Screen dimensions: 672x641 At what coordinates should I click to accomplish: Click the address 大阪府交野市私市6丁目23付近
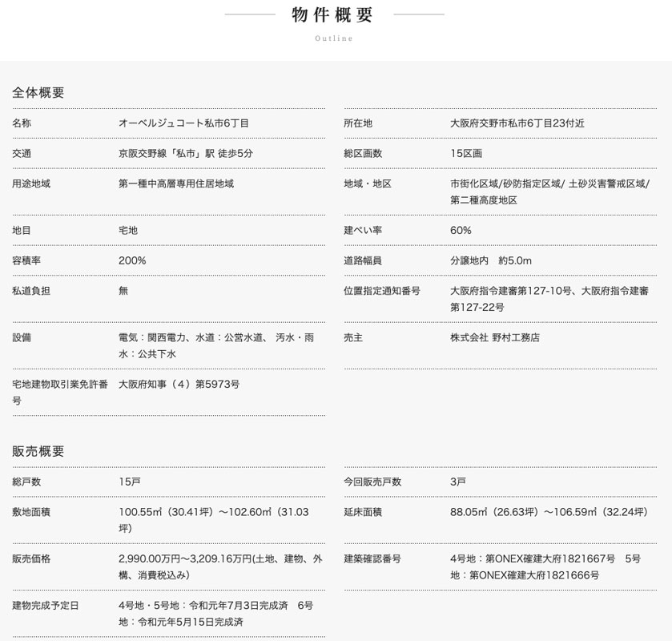(517, 123)
